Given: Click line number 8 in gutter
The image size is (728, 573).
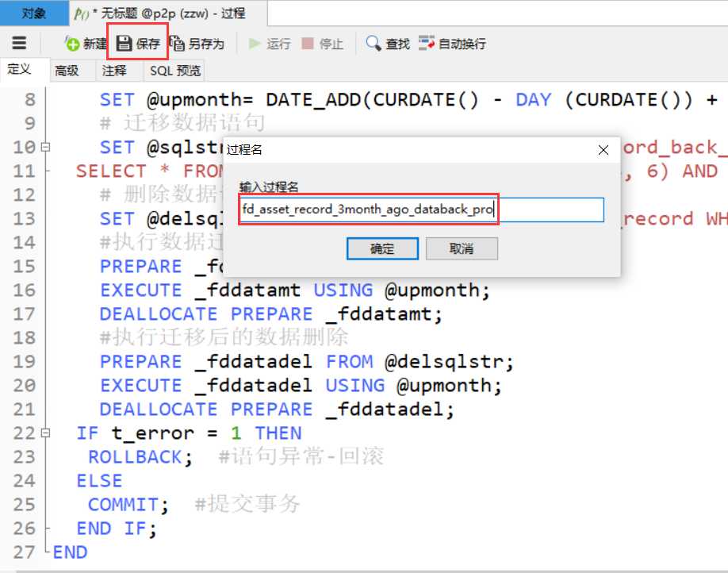Looking at the screenshot, I should point(29,99).
